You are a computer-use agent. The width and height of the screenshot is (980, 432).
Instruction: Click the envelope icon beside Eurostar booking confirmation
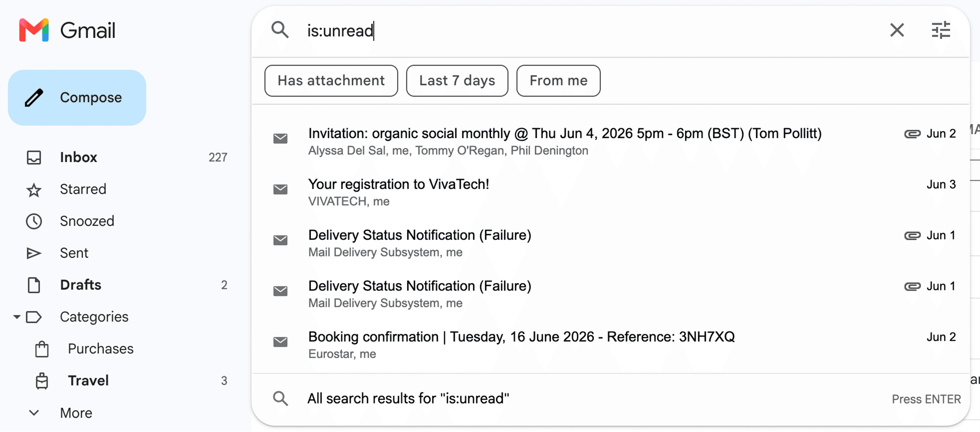click(x=280, y=342)
